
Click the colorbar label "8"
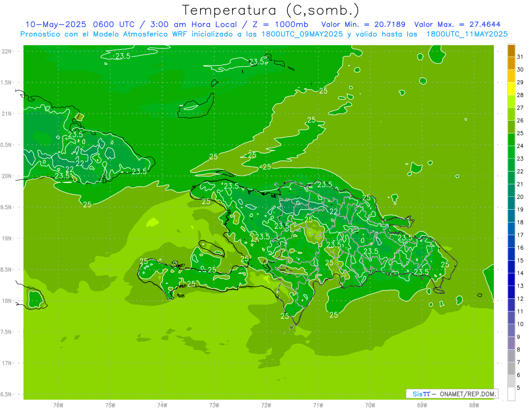tap(519, 350)
